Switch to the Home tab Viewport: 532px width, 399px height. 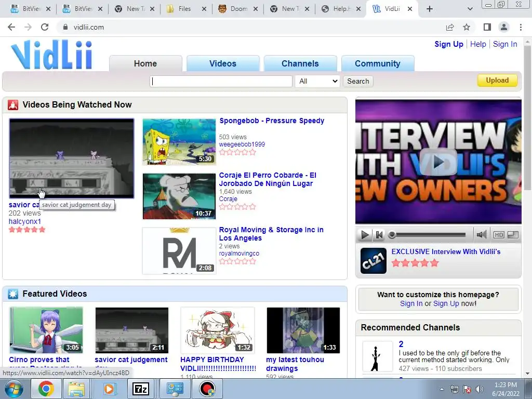(145, 63)
